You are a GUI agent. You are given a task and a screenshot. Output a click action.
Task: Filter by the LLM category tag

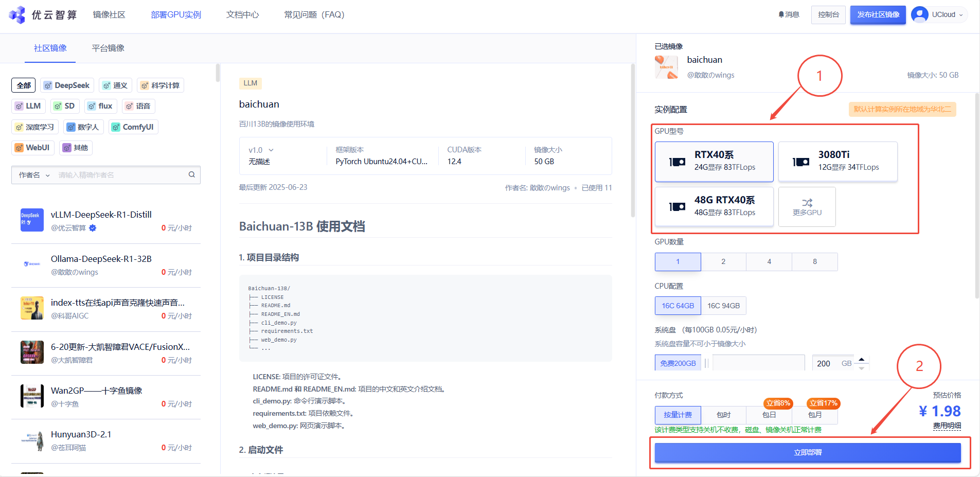pos(28,106)
